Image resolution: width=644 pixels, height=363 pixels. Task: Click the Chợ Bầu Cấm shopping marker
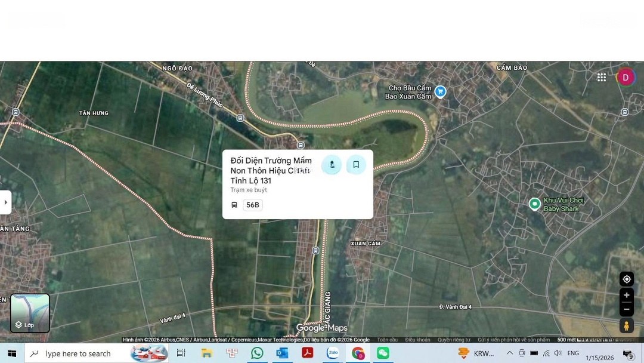click(440, 91)
